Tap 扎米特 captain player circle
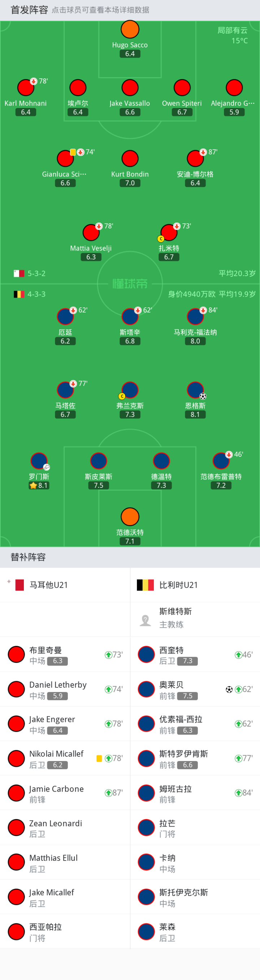This screenshot has height=980, width=260. point(169,233)
